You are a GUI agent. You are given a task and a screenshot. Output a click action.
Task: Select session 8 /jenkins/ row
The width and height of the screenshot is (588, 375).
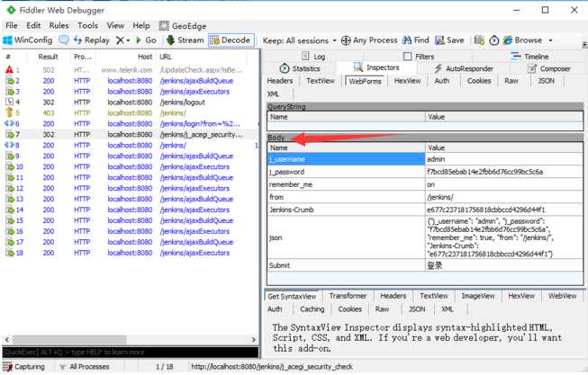[x=130, y=146]
